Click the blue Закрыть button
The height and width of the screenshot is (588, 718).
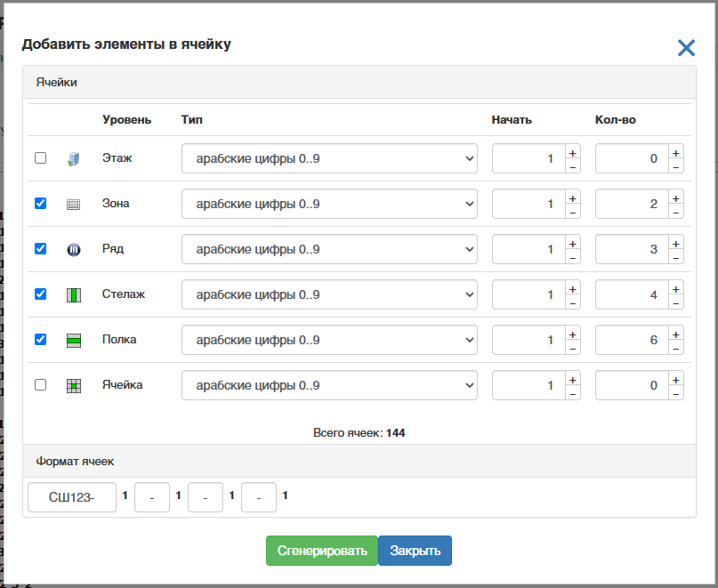(415, 551)
